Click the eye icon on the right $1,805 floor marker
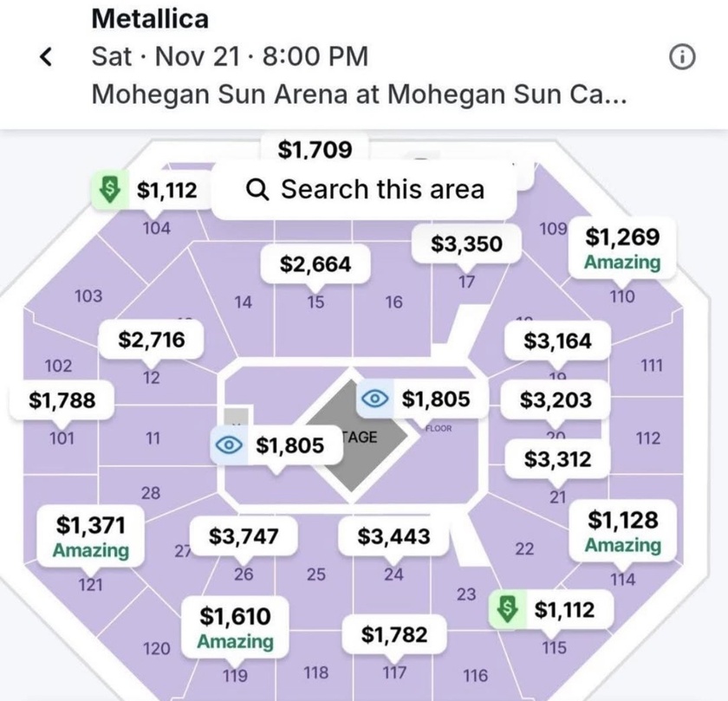This screenshot has width=728, height=701. pos(374,399)
